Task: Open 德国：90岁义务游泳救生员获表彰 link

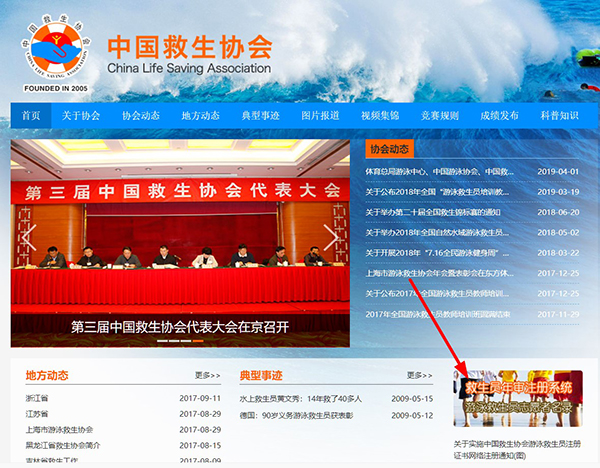Action: (x=297, y=415)
